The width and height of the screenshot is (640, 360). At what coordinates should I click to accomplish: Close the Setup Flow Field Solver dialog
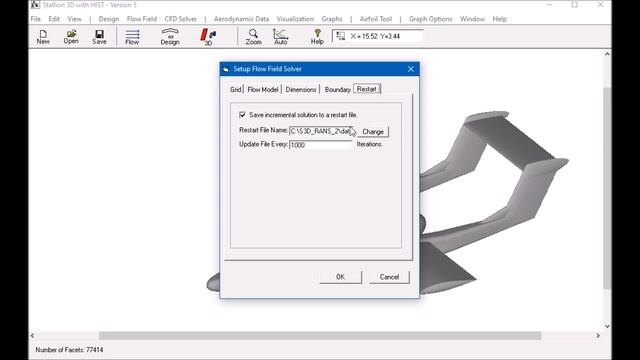[411, 69]
